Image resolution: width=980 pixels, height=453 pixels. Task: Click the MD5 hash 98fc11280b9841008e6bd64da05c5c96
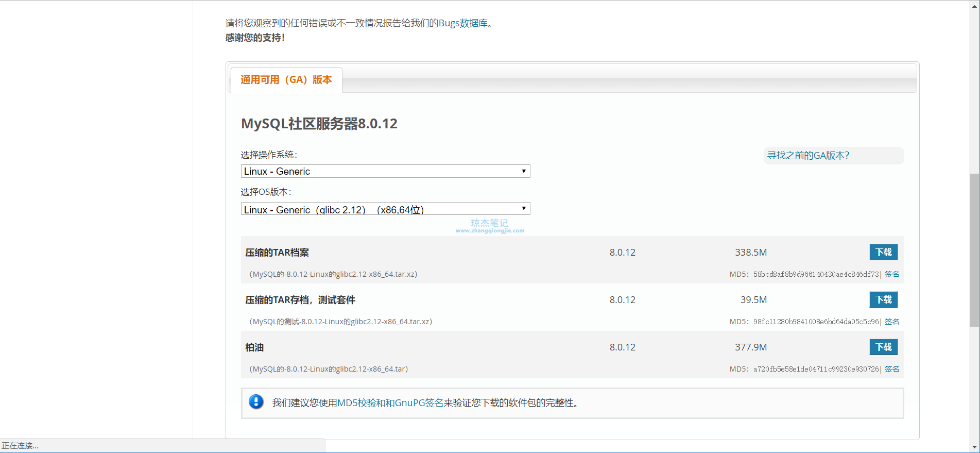click(x=816, y=322)
